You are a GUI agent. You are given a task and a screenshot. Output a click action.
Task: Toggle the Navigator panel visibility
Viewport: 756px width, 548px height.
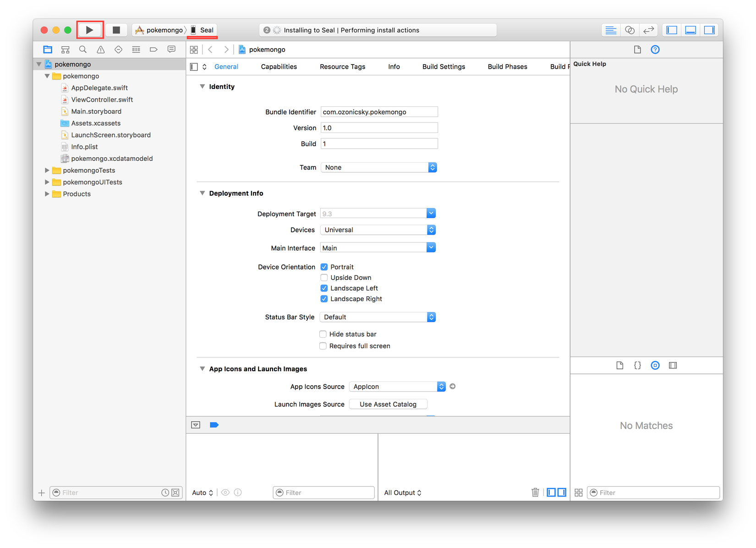click(x=672, y=30)
